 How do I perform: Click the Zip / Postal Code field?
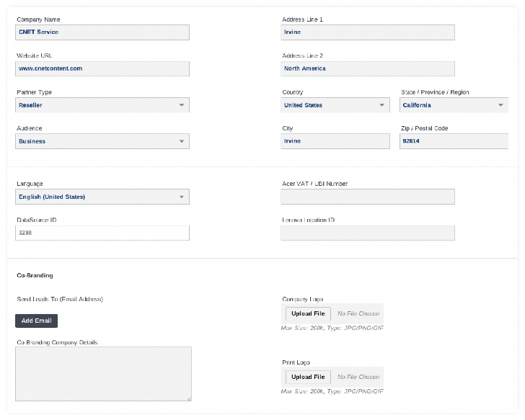click(x=454, y=141)
